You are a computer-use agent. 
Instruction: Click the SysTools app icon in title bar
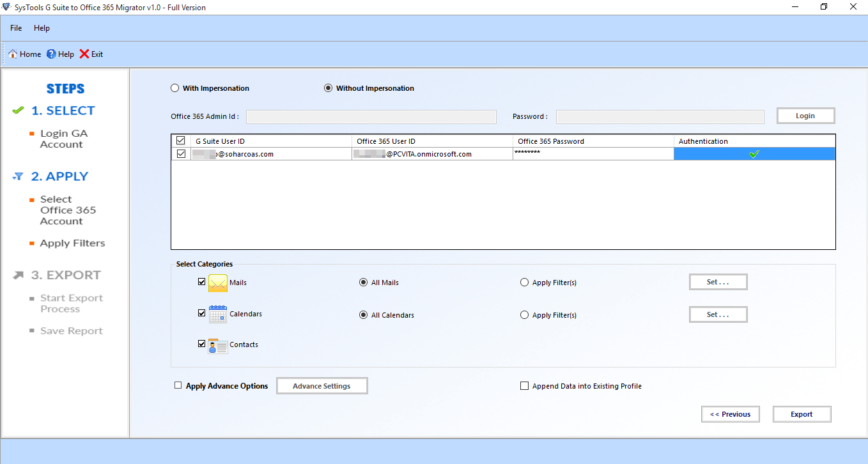pyautogui.click(x=6, y=7)
